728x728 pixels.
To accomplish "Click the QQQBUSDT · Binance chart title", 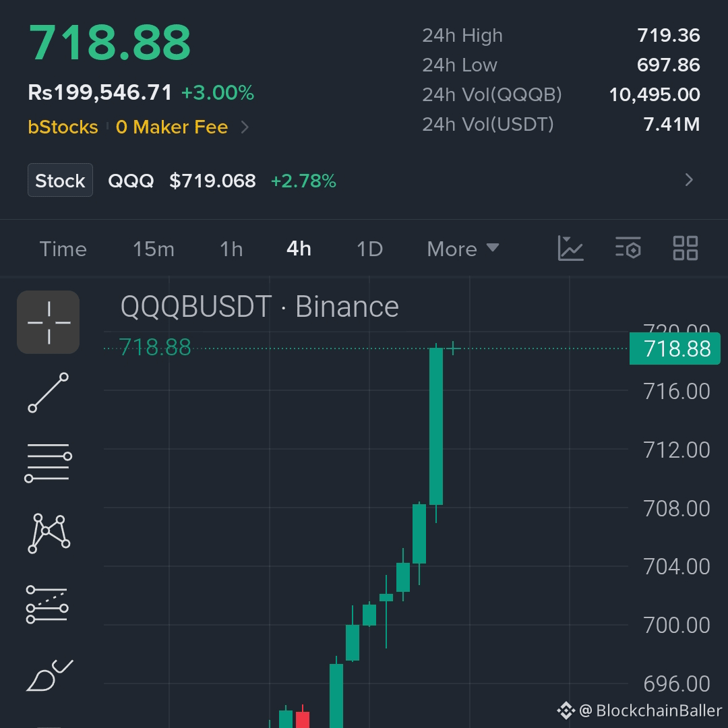I will click(x=260, y=307).
